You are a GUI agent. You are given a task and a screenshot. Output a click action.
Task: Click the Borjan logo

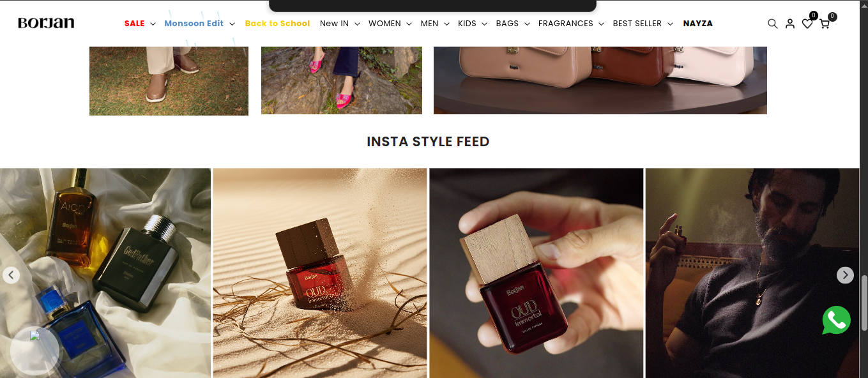point(46,23)
